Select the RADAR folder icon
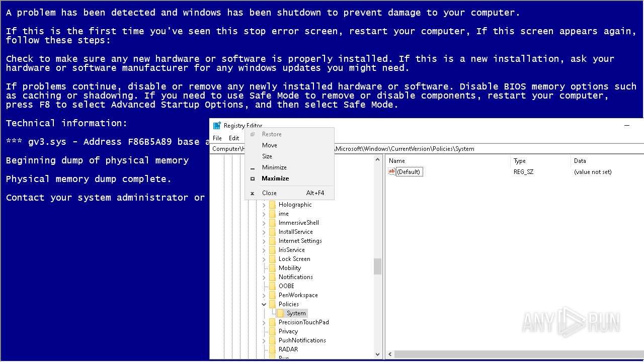 click(272, 349)
